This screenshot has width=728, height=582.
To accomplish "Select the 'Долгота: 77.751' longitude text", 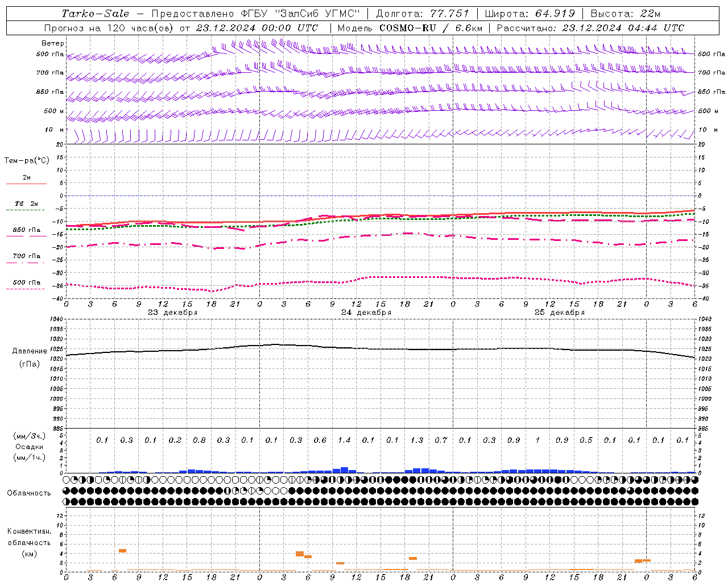I will pyautogui.click(x=423, y=14).
